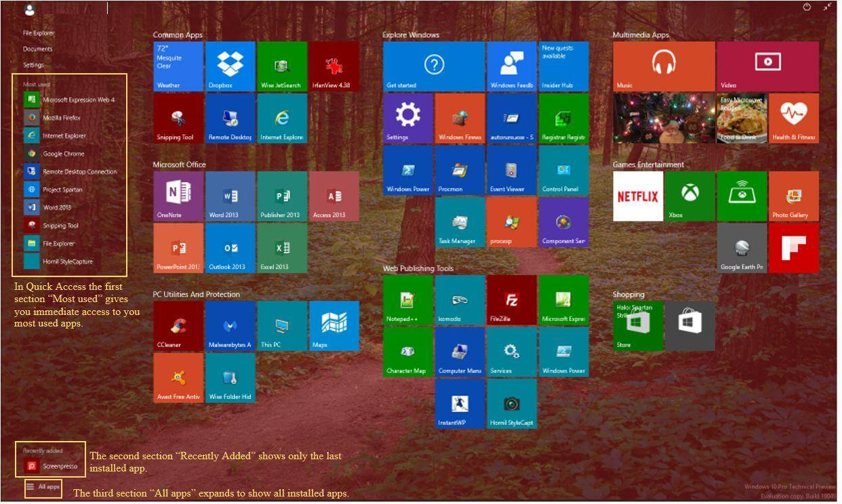Launch the Notepad++ tile
842x504 pixels.
pyautogui.click(x=408, y=300)
